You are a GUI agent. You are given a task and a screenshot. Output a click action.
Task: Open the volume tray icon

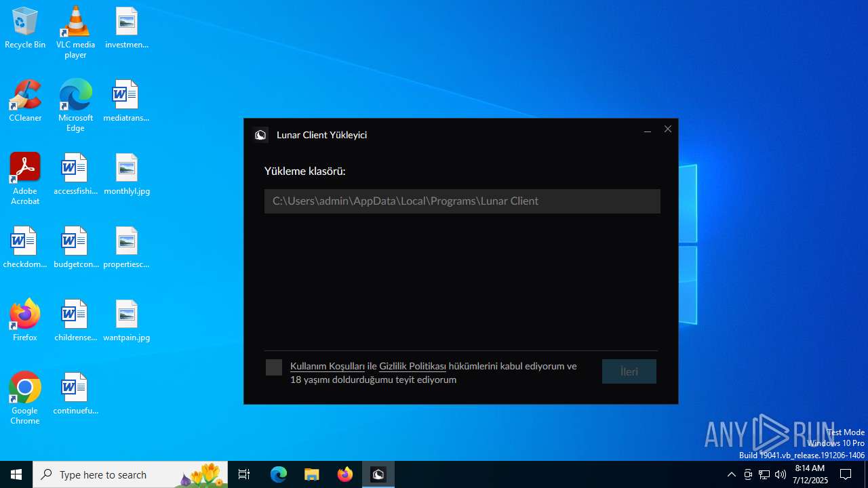(781, 474)
